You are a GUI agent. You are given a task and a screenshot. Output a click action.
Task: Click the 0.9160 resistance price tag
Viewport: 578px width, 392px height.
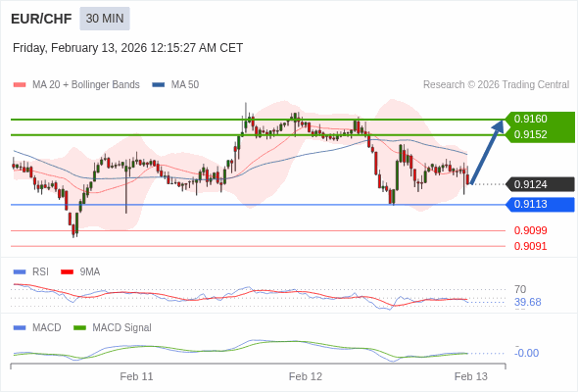[x=540, y=120]
